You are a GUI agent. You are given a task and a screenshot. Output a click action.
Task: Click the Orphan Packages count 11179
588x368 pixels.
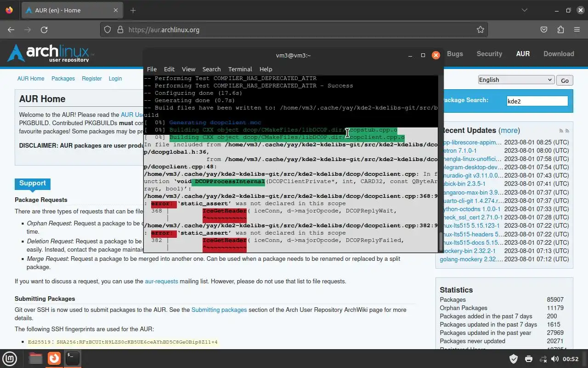tap(555, 308)
